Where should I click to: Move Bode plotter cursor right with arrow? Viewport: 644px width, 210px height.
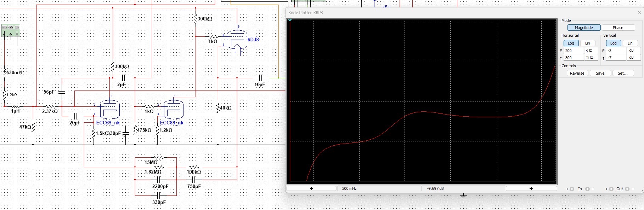pos(531,188)
